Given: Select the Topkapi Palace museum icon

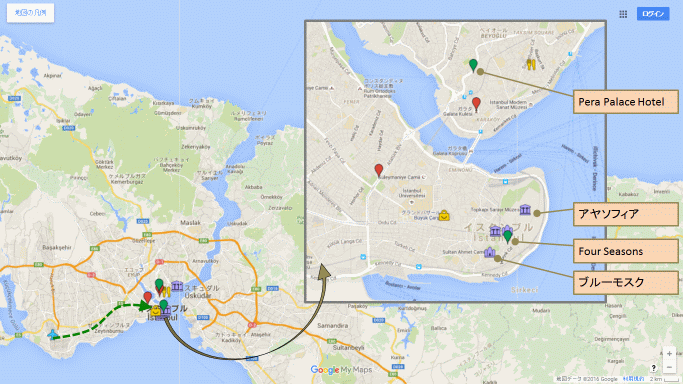Looking at the screenshot, I should [x=525, y=209].
